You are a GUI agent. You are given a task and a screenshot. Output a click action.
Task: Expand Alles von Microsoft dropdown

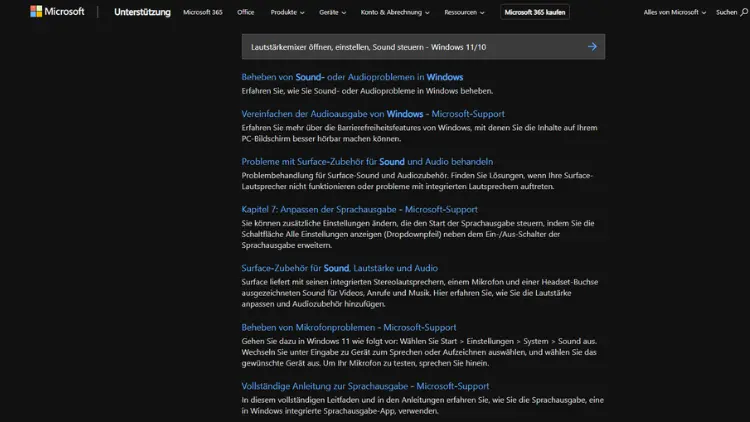[674, 12]
